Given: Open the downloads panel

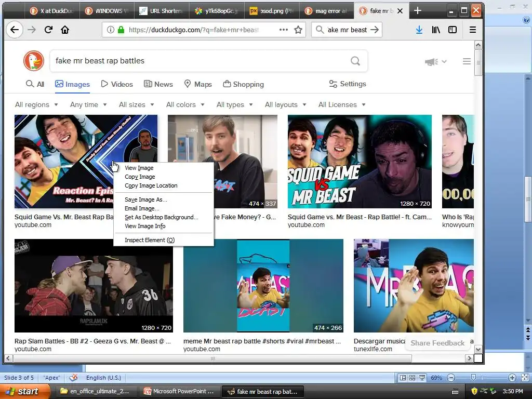Looking at the screenshot, I should click(419, 30).
